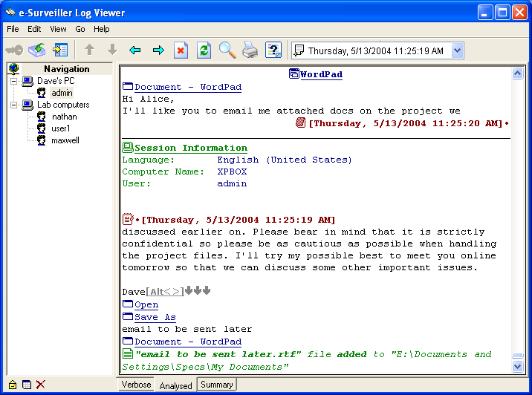Screen dimensions: 532x395
Task: Click the search magnifier toolbar icon
Action: (227, 50)
